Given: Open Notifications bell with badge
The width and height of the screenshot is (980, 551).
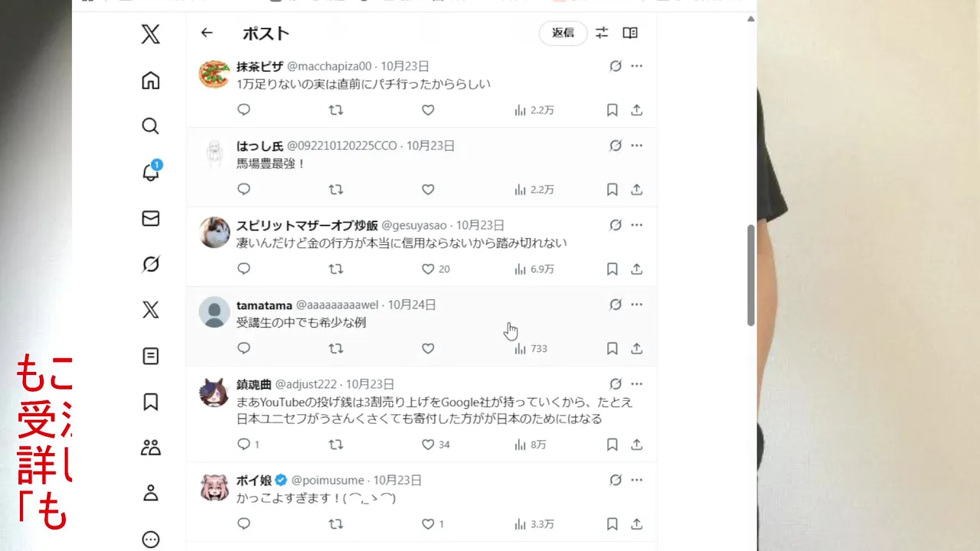Looking at the screenshot, I should pyautogui.click(x=151, y=171).
